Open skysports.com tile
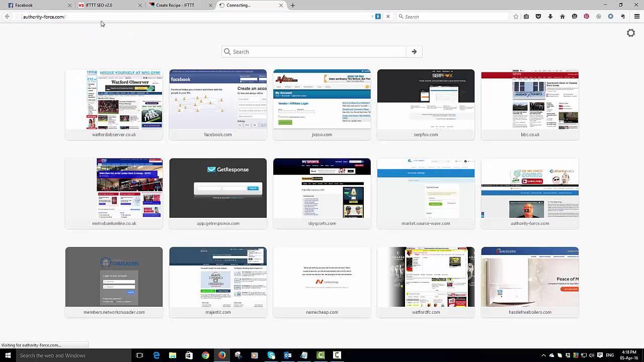This screenshot has width=644, height=362. 322,194
